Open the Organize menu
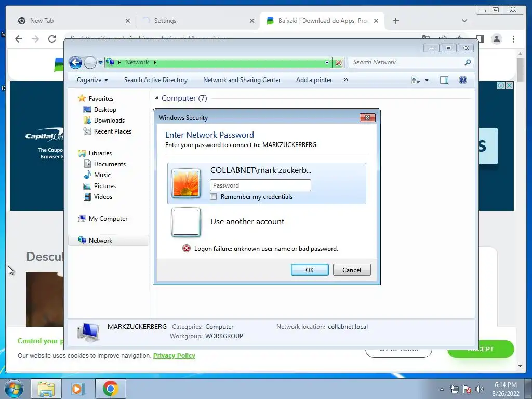Screen dimensions: 532x399 tap(92, 80)
